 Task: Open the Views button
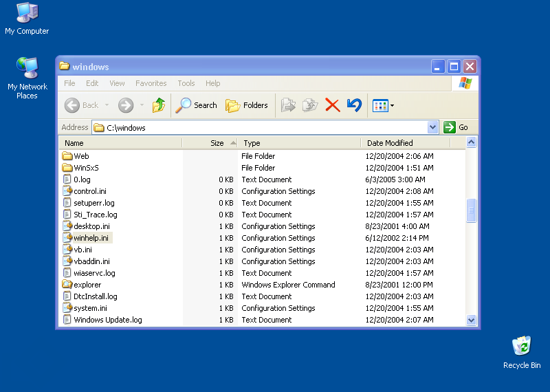380,106
